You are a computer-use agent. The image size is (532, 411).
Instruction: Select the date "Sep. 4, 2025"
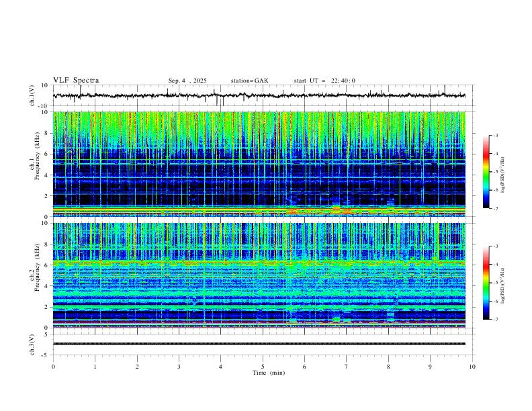coord(187,81)
